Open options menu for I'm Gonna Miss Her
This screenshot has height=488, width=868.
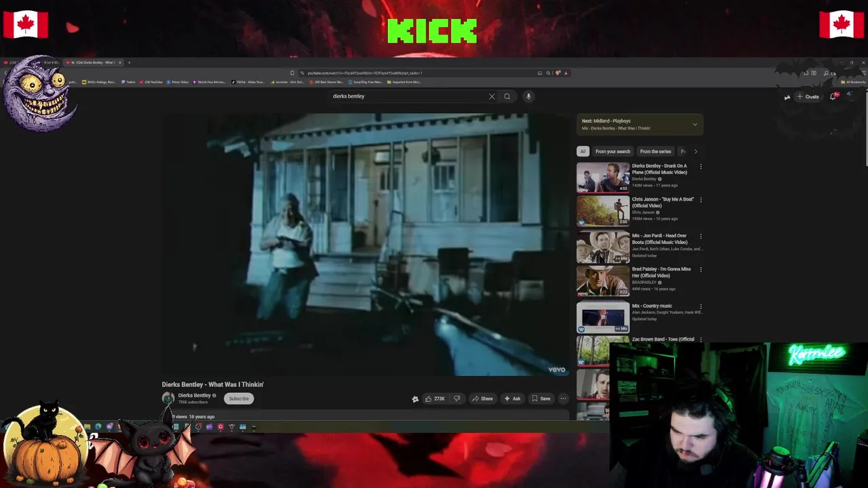pyautogui.click(x=701, y=270)
